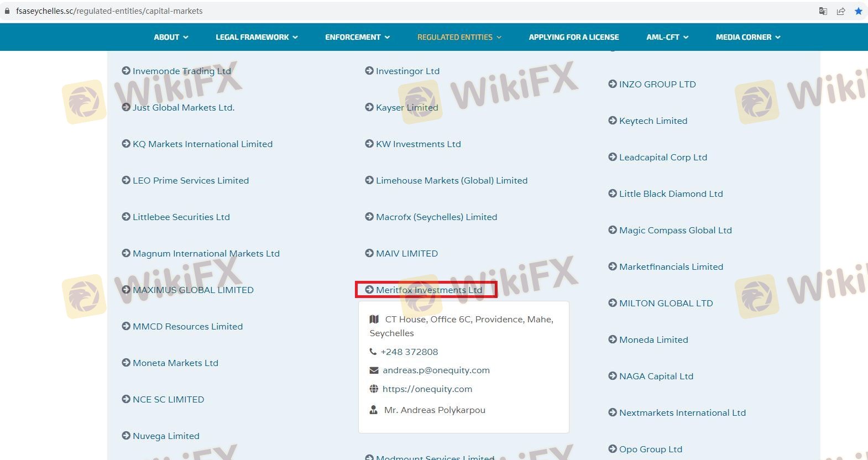Screen dimensions: 868x460
Task: Expand the Limehouse Markets (Global) Limited entry
Action: pyautogui.click(x=451, y=180)
